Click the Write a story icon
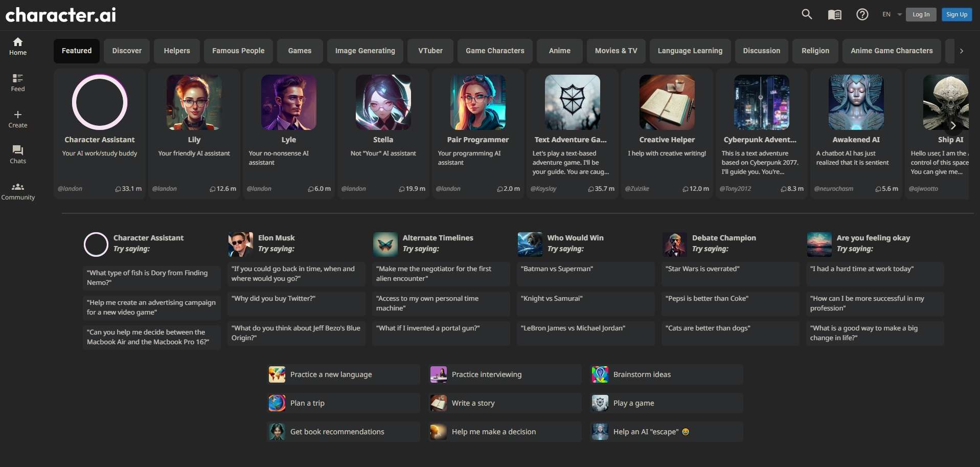 (x=439, y=403)
